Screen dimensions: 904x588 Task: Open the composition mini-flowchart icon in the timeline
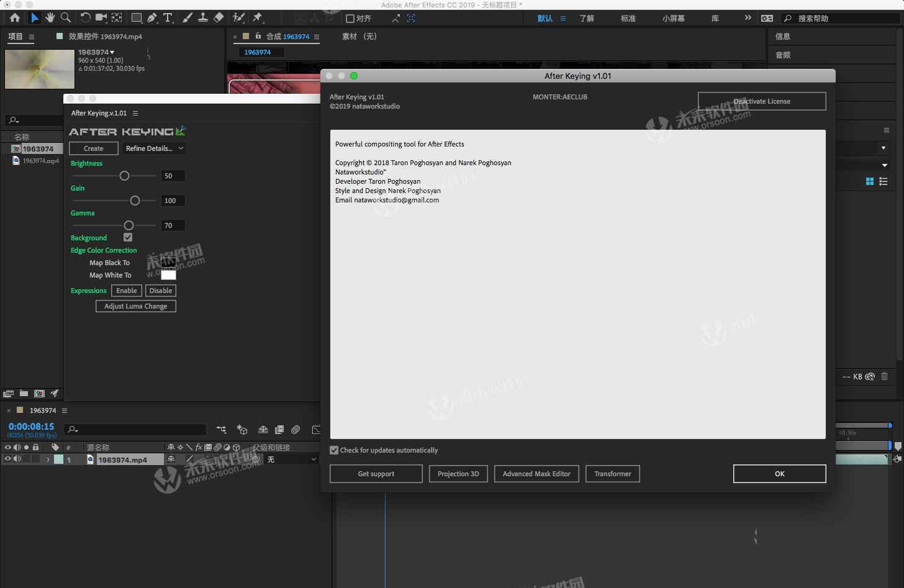tap(221, 429)
